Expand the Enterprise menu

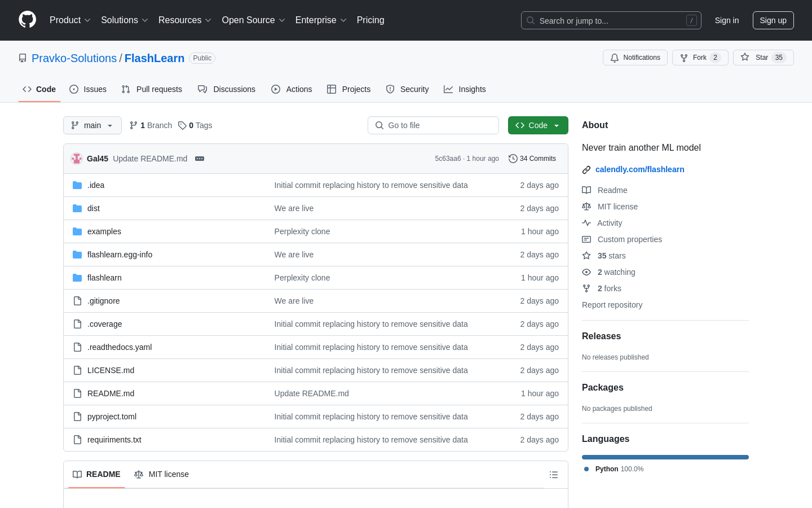[x=321, y=20]
